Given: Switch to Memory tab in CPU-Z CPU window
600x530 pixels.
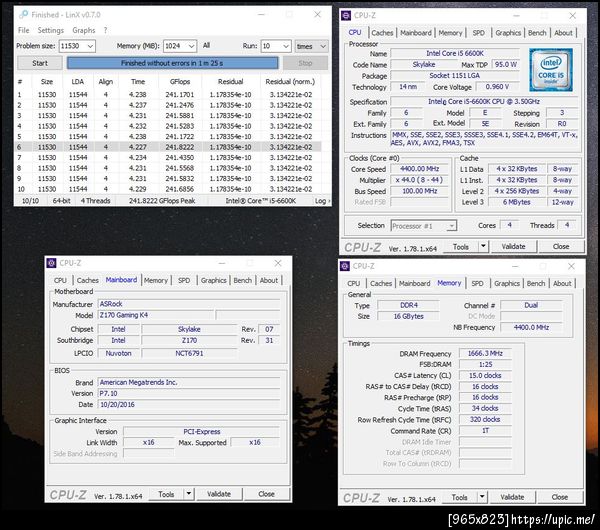Looking at the screenshot, I should (450, 33).
